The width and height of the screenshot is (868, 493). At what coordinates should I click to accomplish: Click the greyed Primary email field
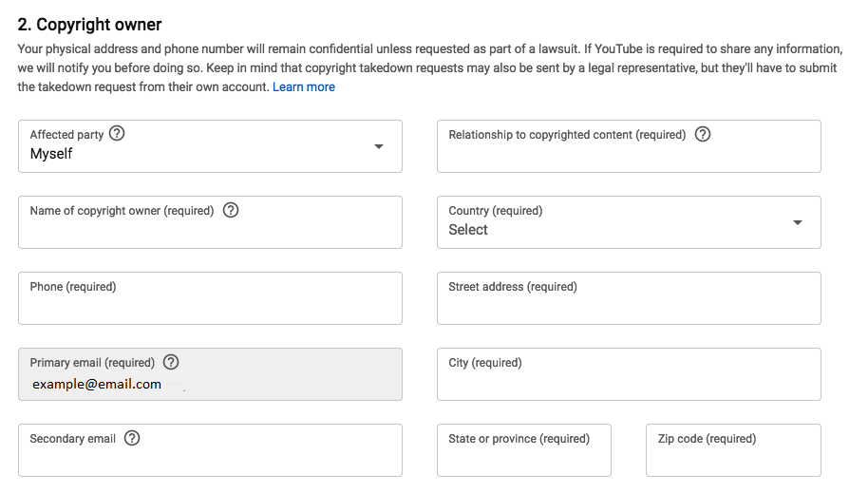pos(210,382)
